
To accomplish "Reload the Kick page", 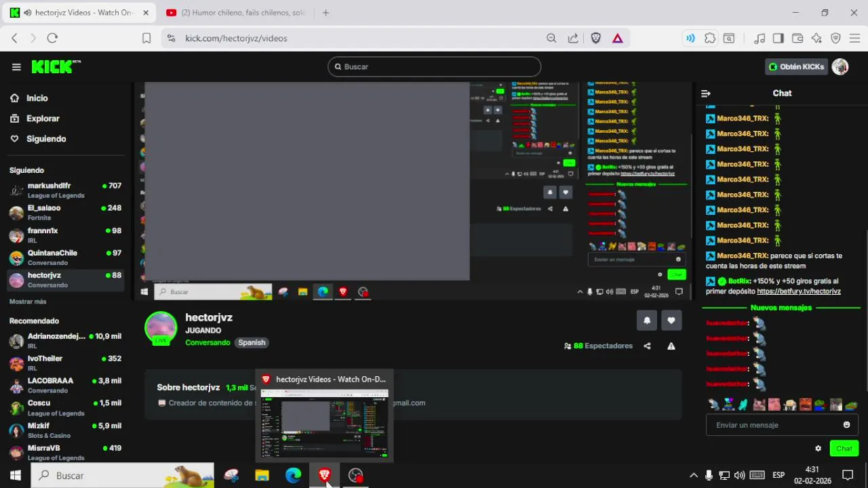I will [52, 39].
